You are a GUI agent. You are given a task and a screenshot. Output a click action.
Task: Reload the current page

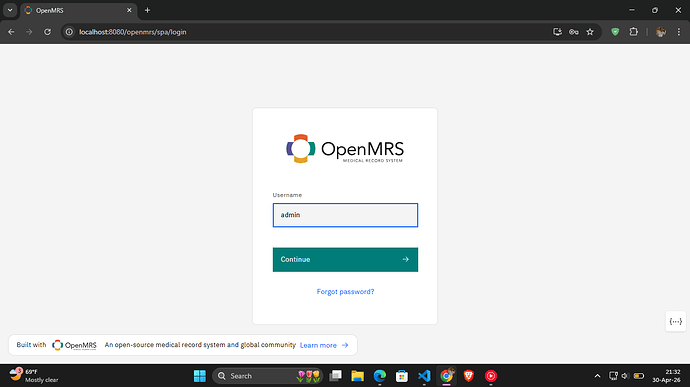pos(48,32)
